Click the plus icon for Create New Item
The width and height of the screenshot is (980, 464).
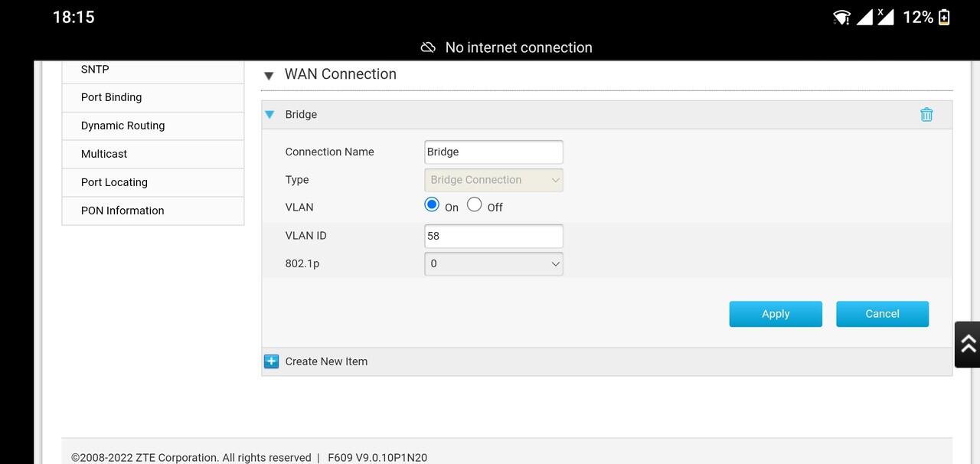coord(271,361)
